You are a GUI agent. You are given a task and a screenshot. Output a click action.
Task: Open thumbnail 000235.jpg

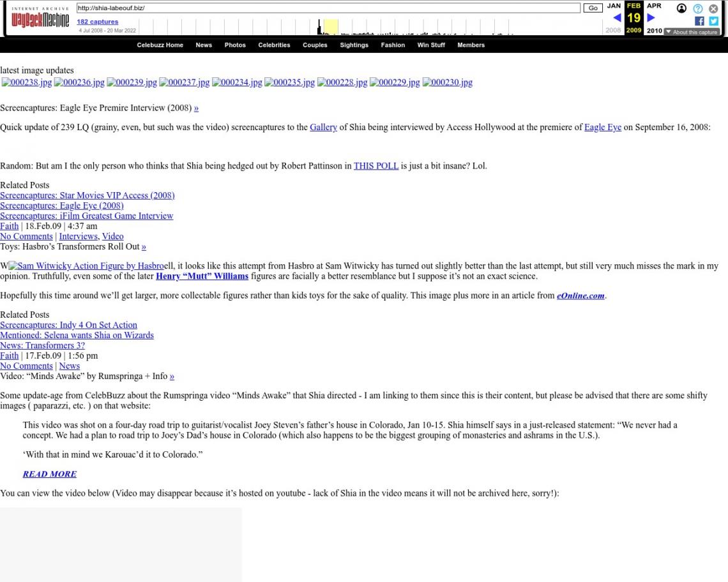point(290,82)
